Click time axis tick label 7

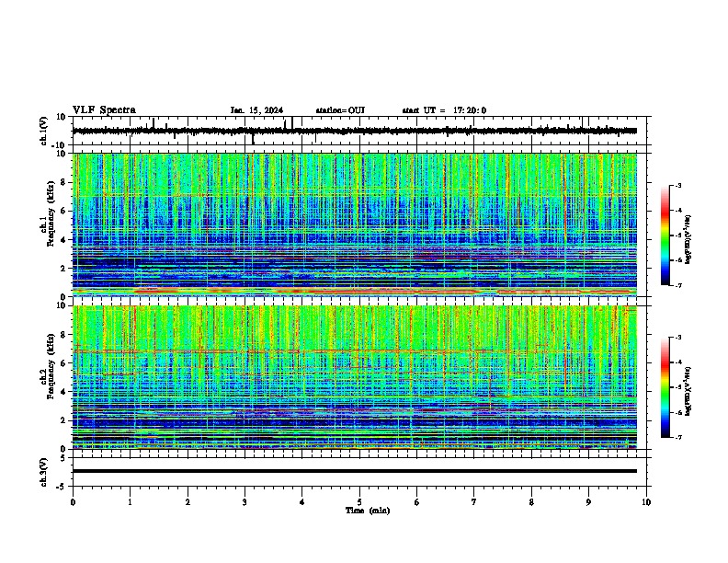point(474,502)
